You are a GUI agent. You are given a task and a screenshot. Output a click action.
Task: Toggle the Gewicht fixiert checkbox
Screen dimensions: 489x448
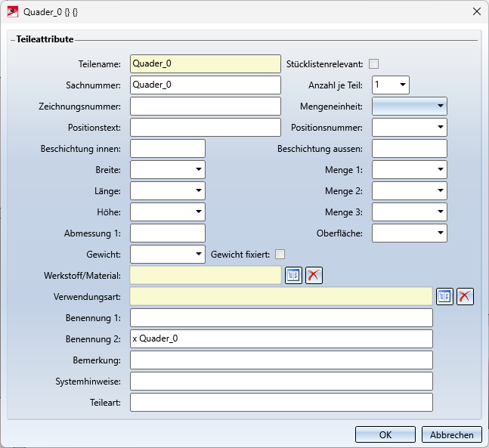280,255
